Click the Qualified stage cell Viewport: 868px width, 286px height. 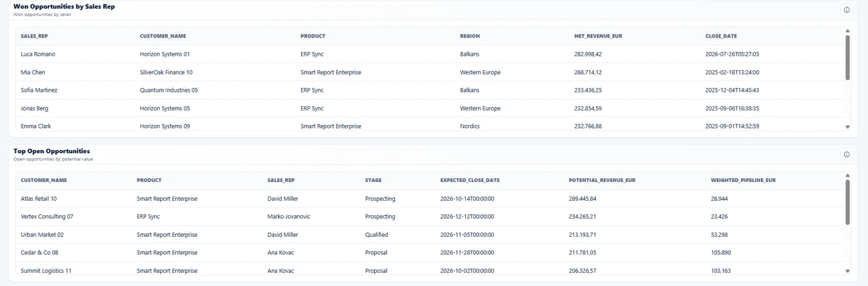376,235
